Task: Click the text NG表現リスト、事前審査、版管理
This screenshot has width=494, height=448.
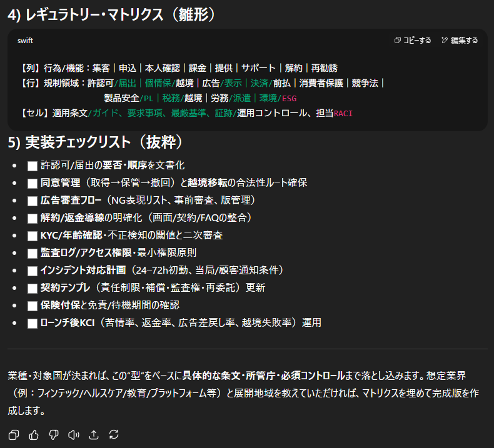Action: (x=181, y=200)
